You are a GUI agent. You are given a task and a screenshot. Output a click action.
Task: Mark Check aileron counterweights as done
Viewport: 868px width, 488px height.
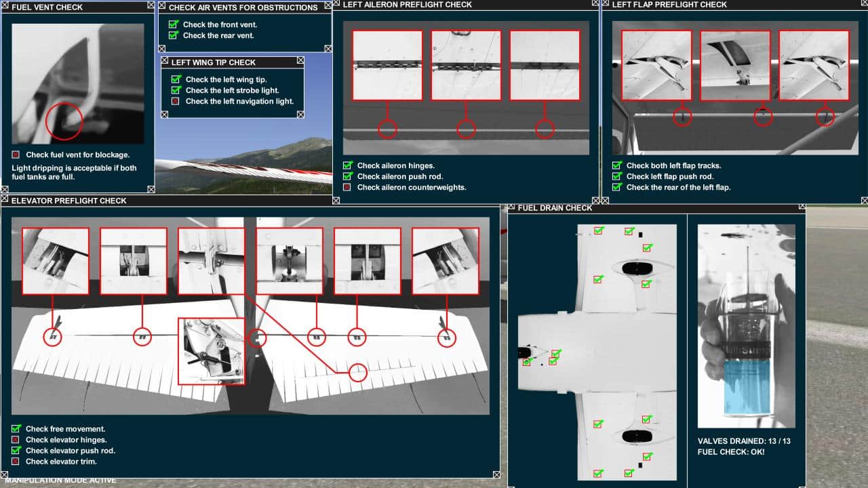click(x=347, y=187)
